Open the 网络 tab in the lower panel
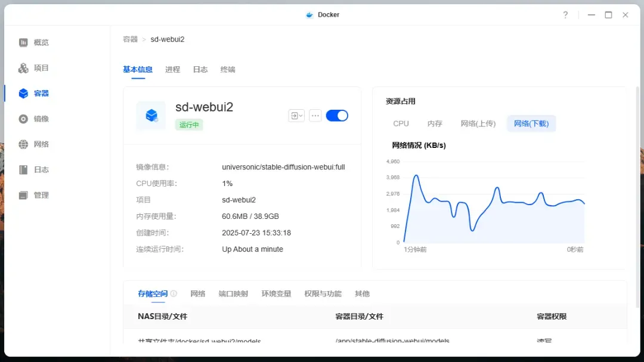Image resolution: width=644 pixels, height=362 pixels. tap(197, 294)
